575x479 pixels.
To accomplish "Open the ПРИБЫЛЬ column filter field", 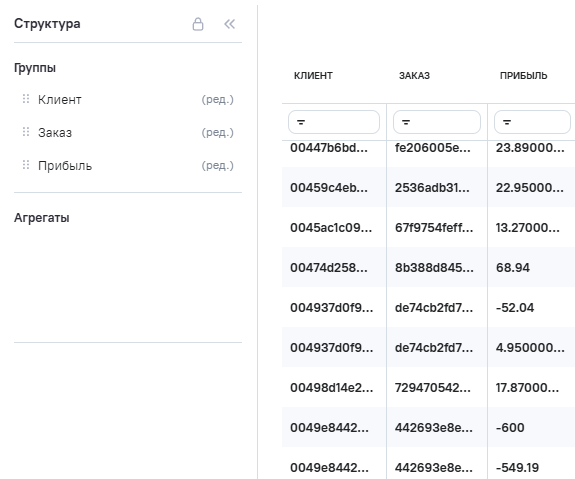I will point(532,122).
